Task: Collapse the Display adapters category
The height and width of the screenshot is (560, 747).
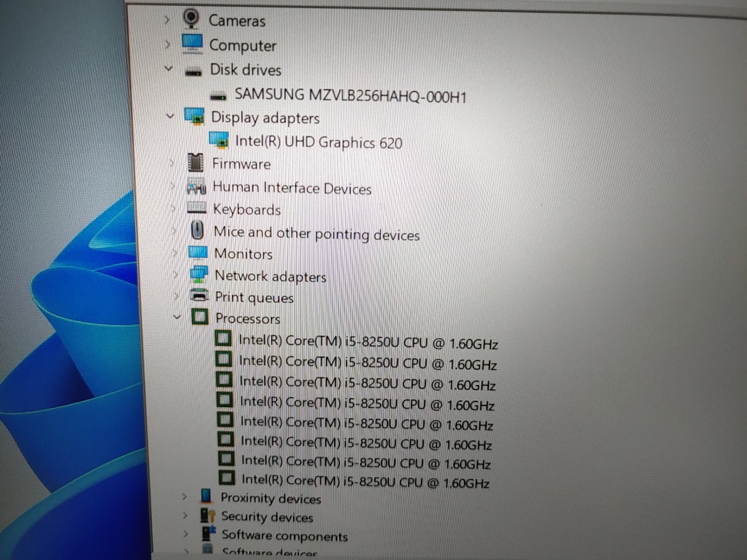Action: [x=170, y=116]
